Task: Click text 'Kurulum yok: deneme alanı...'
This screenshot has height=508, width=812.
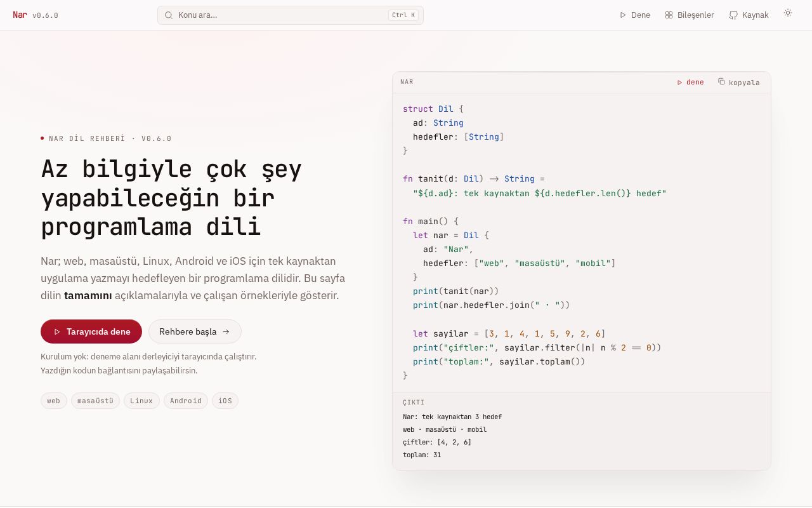Action: click(148, 357)
